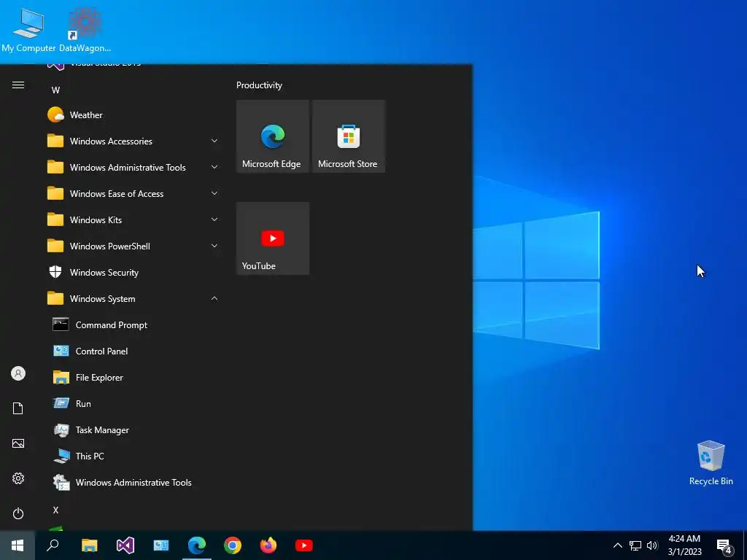Open YouTube app from taskbar
Viewport: 747px width, 560px height.
click(x=304, y=545)
